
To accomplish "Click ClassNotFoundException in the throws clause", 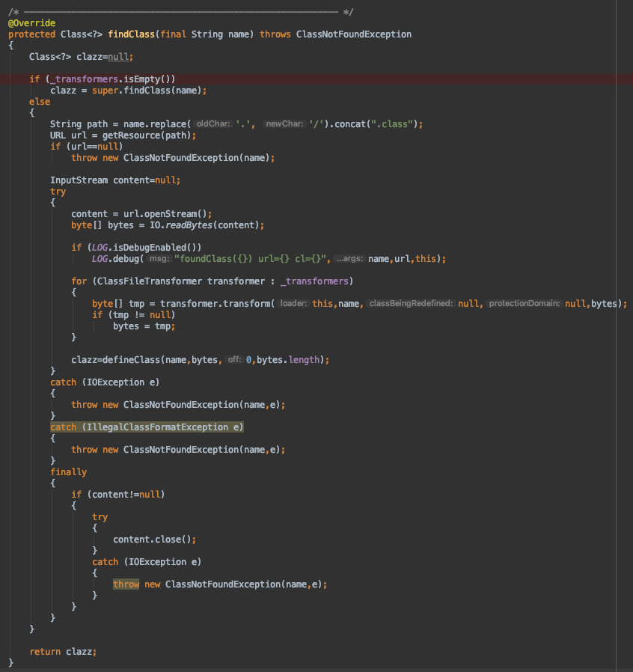I will coord(354,34).
